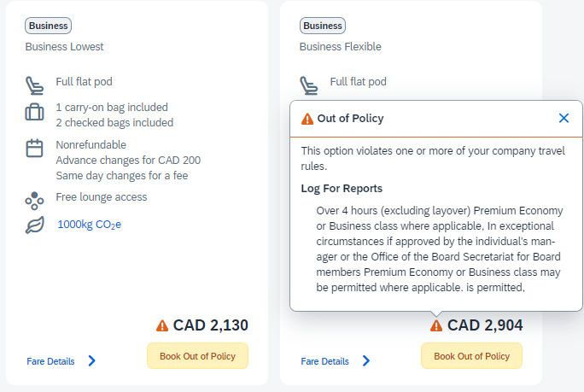
Task: Click the leaf CO2 emissions icon
Action: [x=35, y=225]
